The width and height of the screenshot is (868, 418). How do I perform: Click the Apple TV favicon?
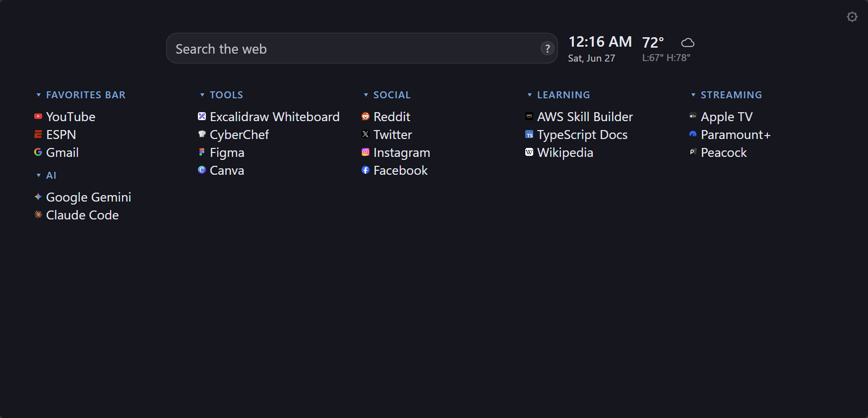[x=693, y=116]
